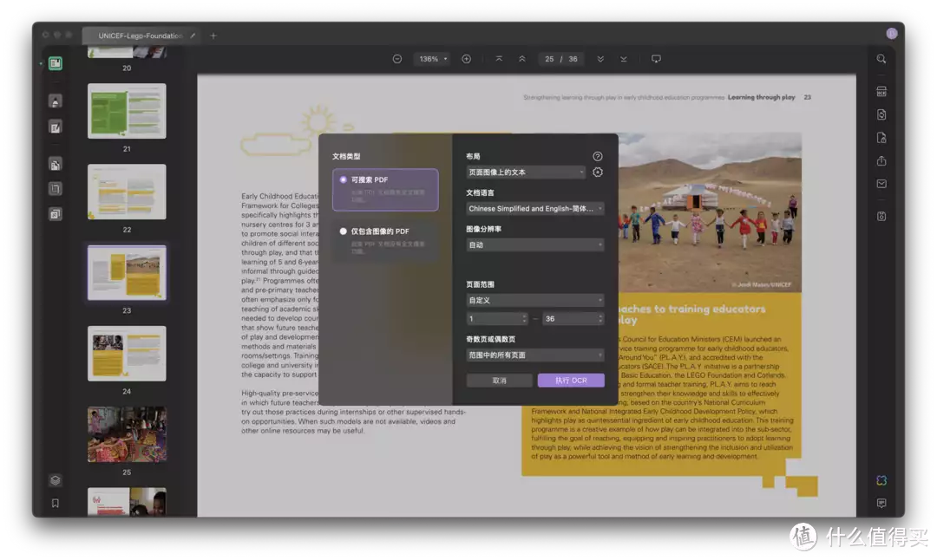Image resolution: width=937 pixels, height=560 pixels.
Task: Open the bookmark icon in left sidebar
Action: coord(56,503)
